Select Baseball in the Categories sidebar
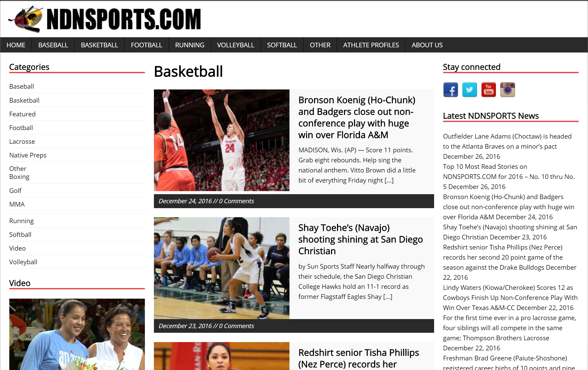Viewport: 588px width, 370px height. (22, 86)
